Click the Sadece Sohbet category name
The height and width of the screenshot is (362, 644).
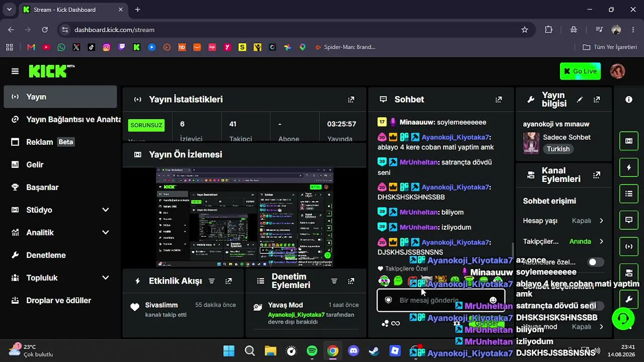tap(567, 137)
